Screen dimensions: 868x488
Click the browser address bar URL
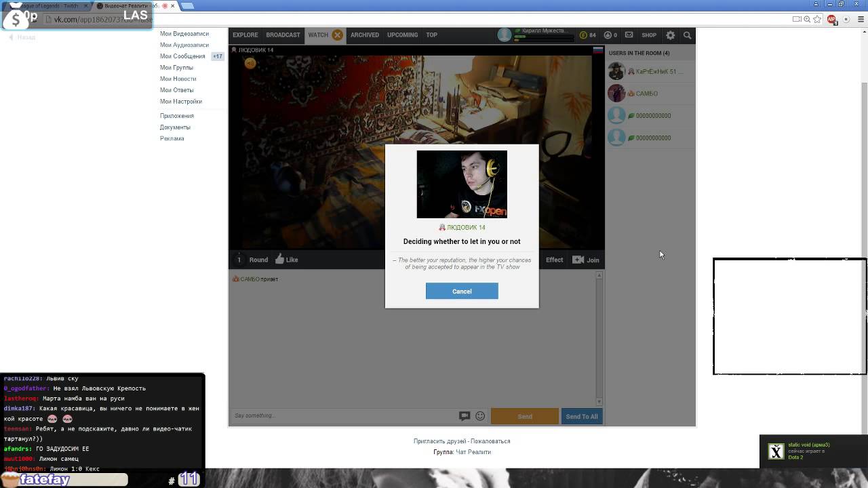click(x=102, y=19)
